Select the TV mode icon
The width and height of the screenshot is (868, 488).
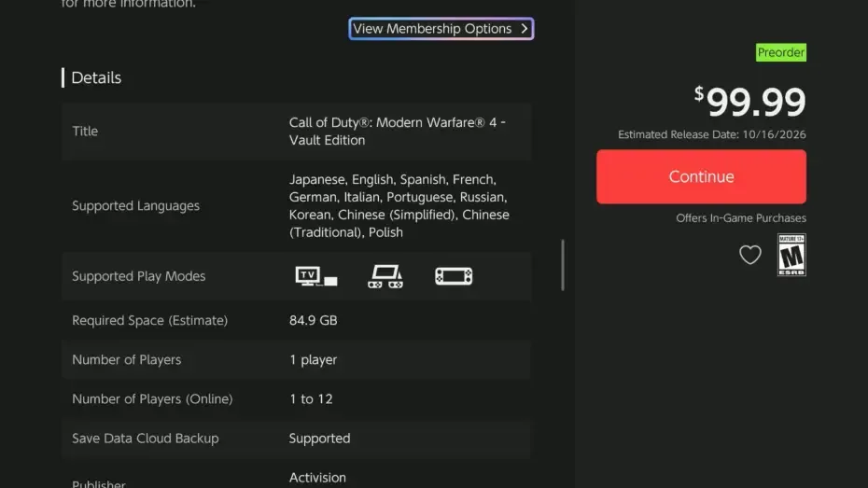coord(316,276)
